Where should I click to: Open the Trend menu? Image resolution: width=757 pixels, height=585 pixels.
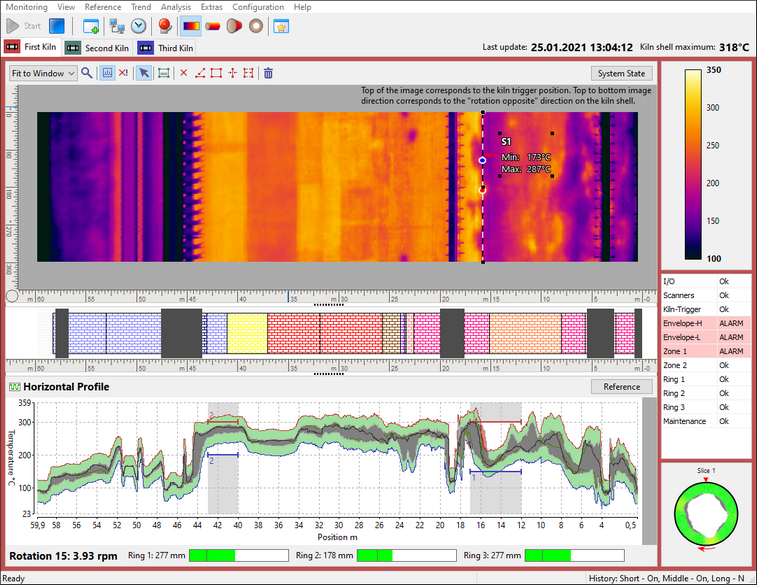[141, 7]
